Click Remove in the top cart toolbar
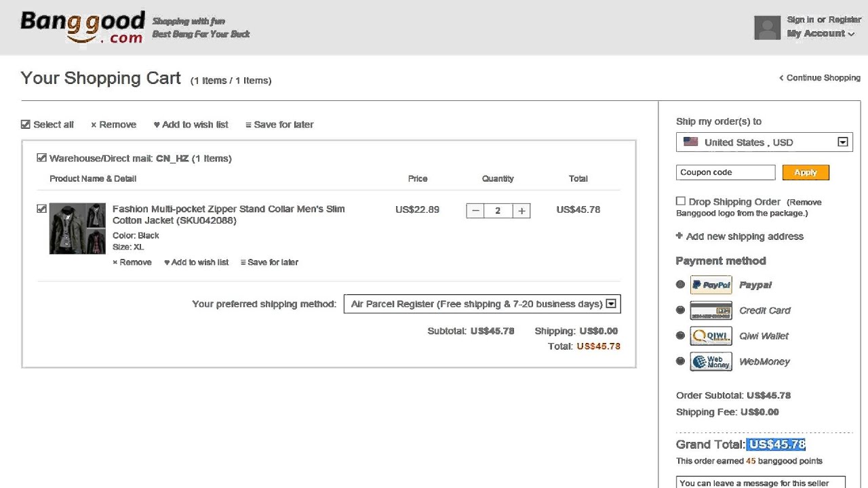Image resolution: width=868 pixels, height=488 pixels. [x=113, y=125]
